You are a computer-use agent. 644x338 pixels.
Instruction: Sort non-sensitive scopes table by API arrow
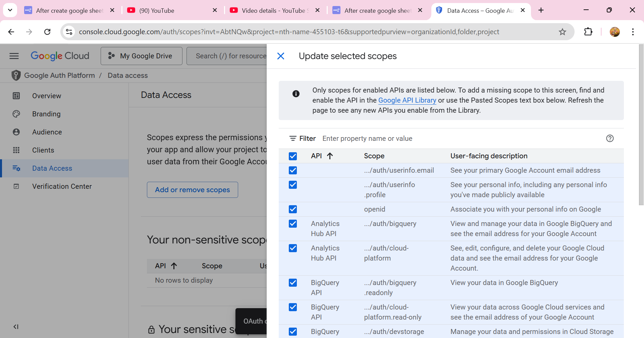[174, 266]
